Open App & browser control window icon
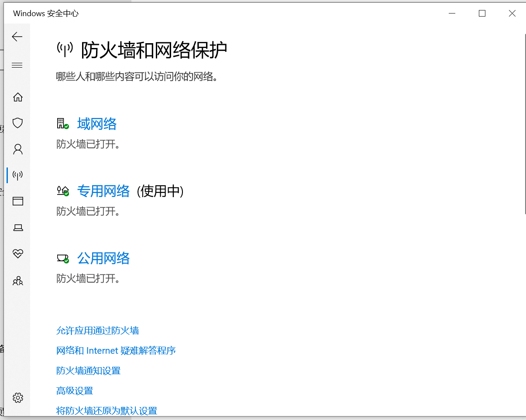This screenshot has width=526, height=420. click(x=17, y=201)
